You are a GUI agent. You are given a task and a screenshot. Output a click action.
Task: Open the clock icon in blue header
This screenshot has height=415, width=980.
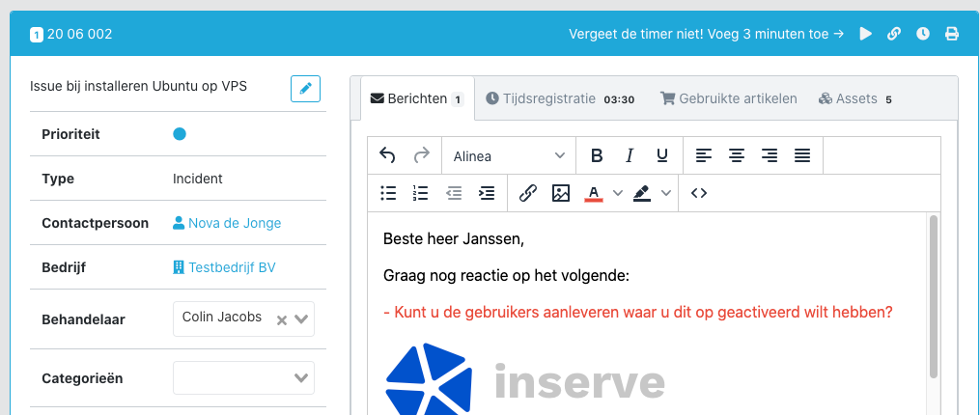click(923, 34)
